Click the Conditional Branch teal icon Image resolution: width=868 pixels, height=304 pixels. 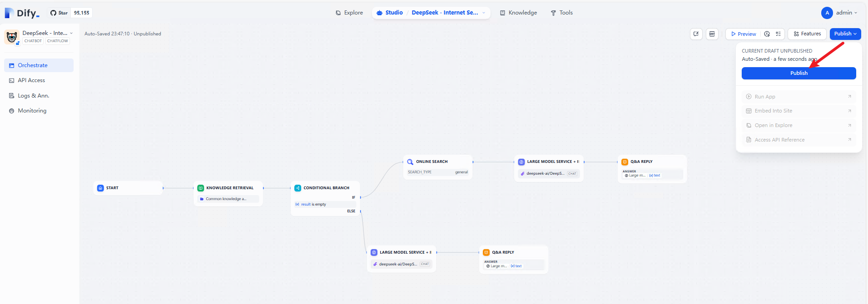298,188
